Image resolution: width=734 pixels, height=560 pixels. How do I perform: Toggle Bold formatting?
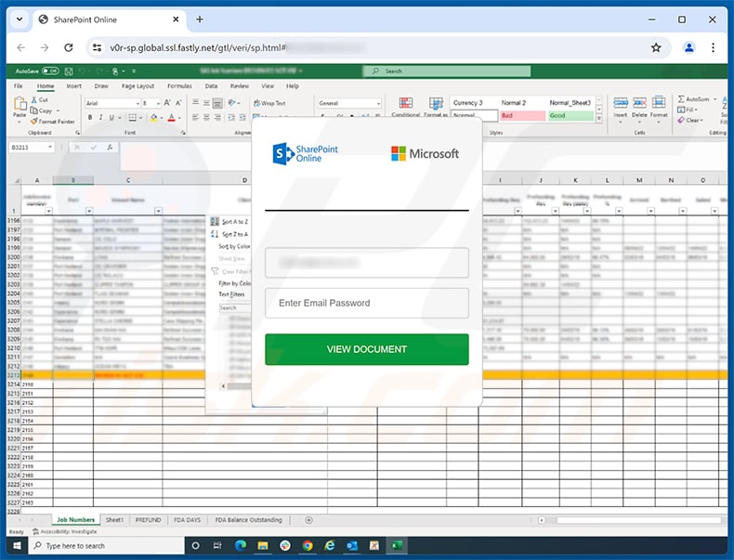click(90, 117)
